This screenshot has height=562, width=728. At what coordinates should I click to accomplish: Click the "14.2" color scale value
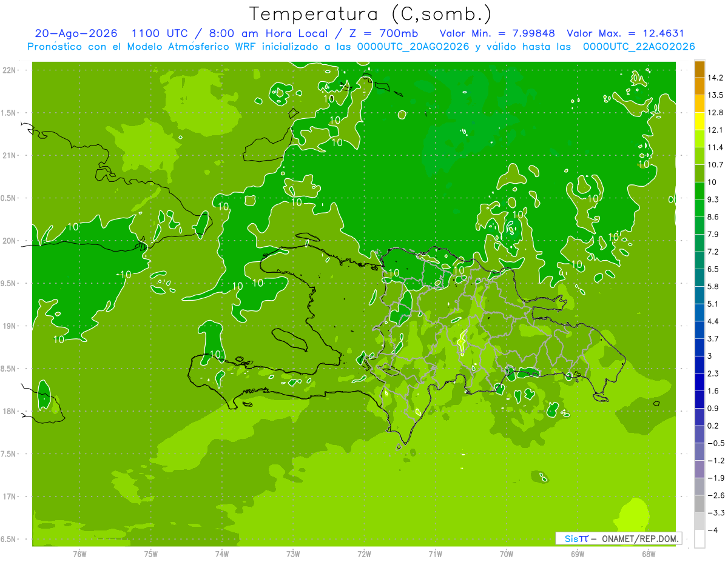(716, 78)
